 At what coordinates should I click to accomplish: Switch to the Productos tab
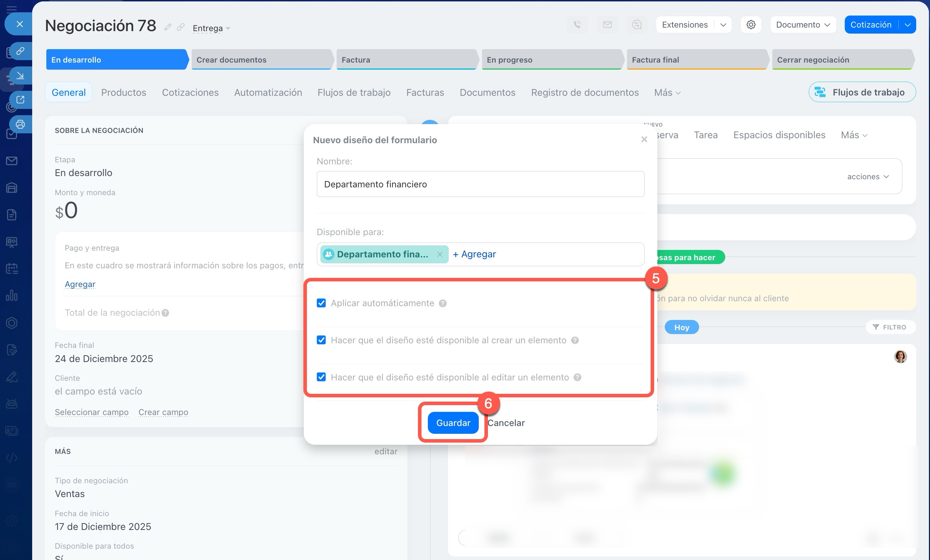coord(123,93)
